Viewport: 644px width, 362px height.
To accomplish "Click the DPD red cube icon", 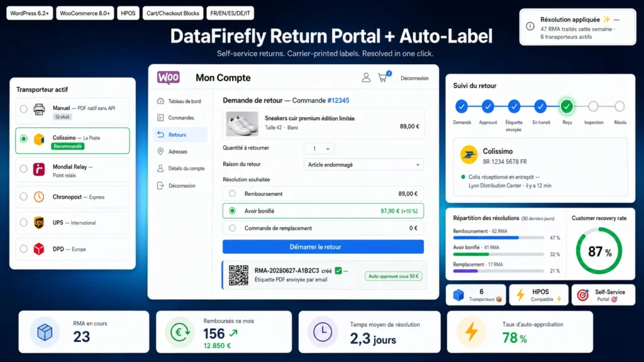I will (39, 249).
